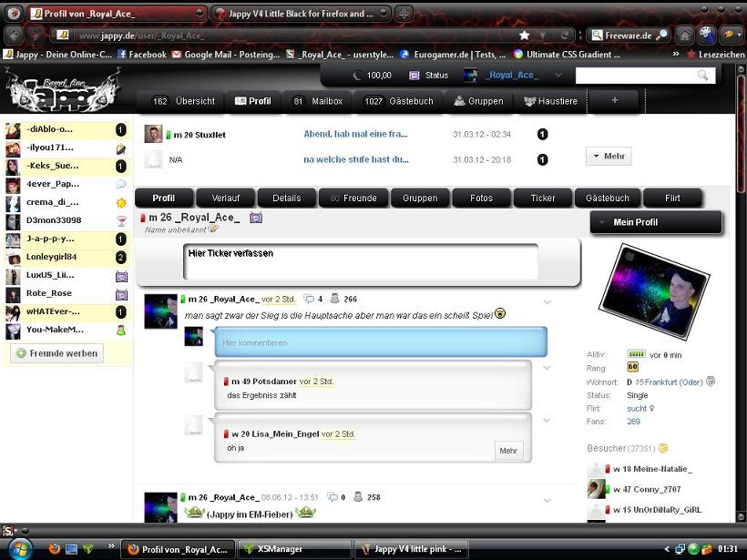Open the Fotos profile tab
This screenshot has height=560, width=747.
coord(481,199)
